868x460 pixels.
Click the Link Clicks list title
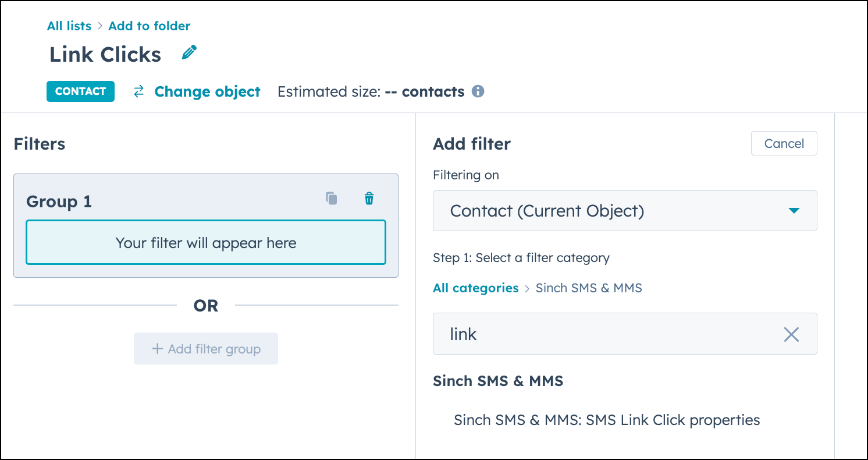click(105, 54)
